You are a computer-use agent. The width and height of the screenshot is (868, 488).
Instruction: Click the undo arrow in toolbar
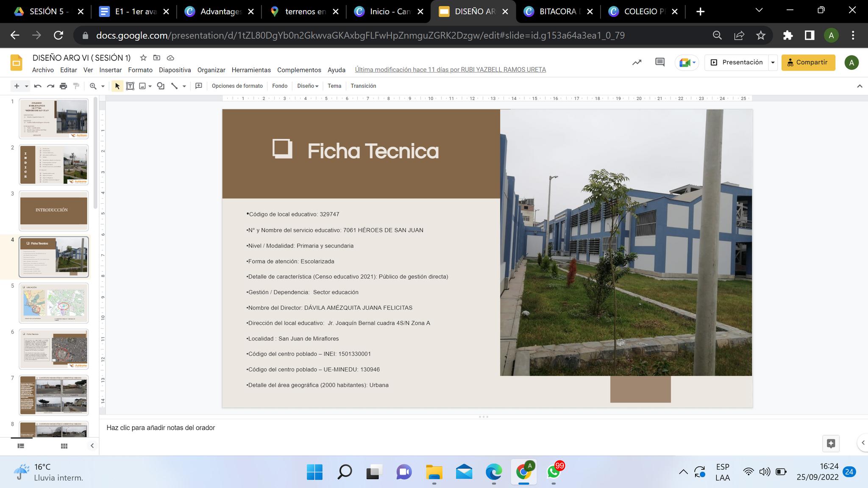click(x=38, y=86)
